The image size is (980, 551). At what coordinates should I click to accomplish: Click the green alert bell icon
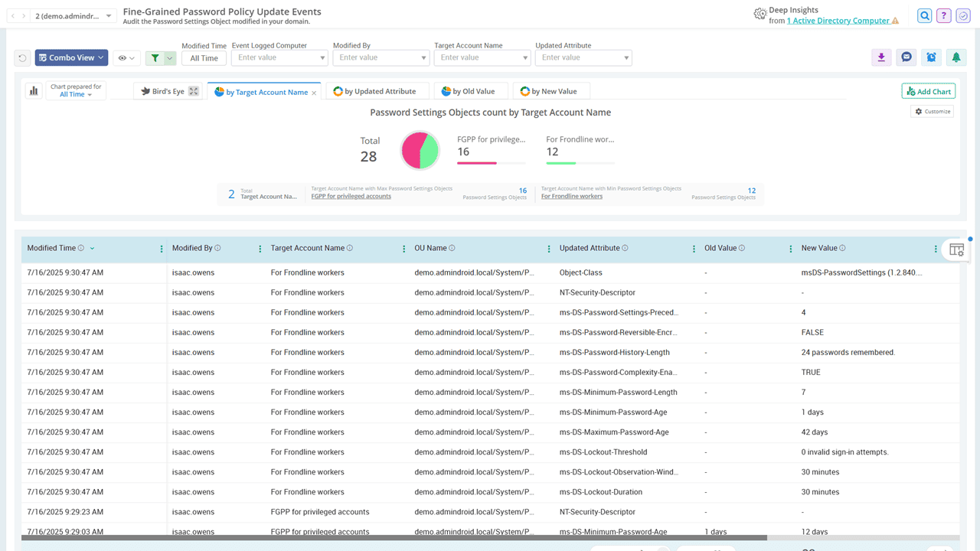[x=955, y=57]
